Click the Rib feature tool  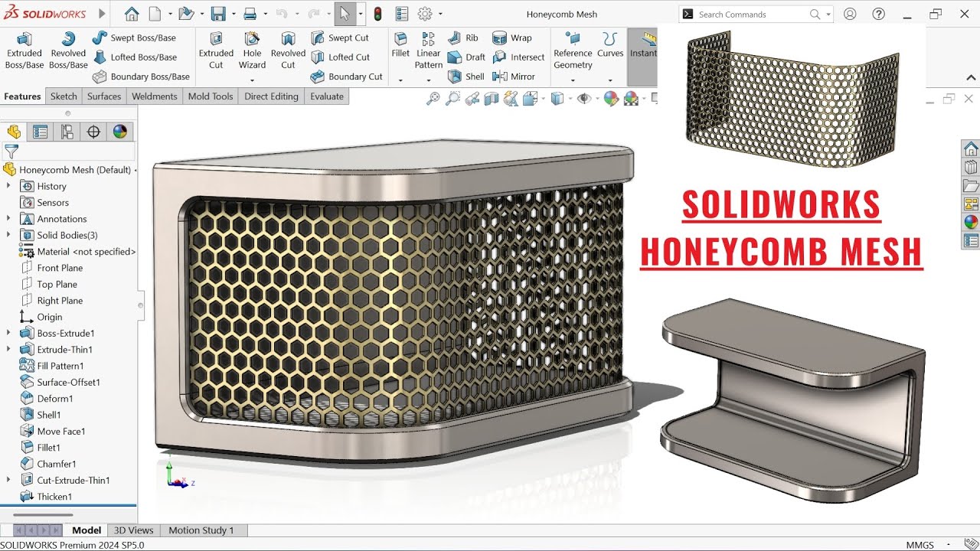pos(463,37)
